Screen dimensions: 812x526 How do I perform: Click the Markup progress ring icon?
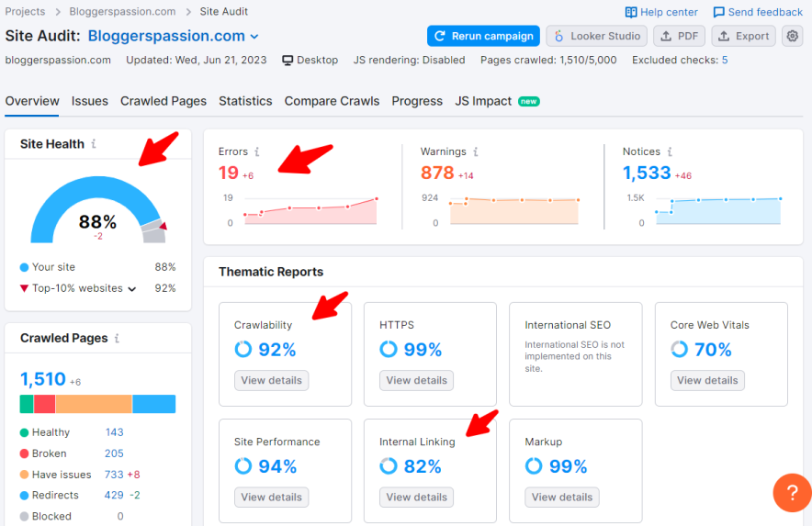pyautogui.click(x=534, y=466)
